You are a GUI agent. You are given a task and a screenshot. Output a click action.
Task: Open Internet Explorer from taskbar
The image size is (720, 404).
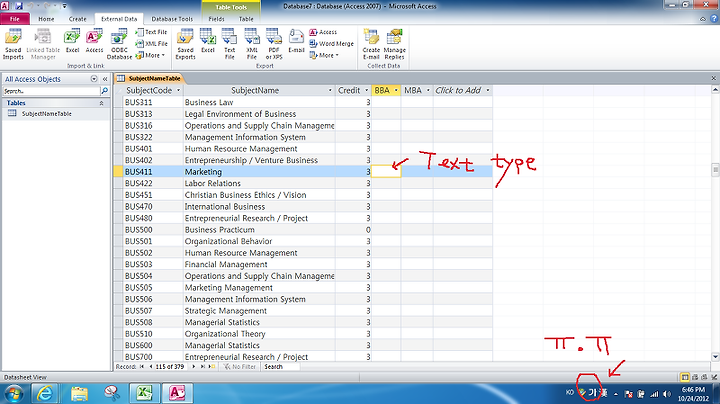45,393
